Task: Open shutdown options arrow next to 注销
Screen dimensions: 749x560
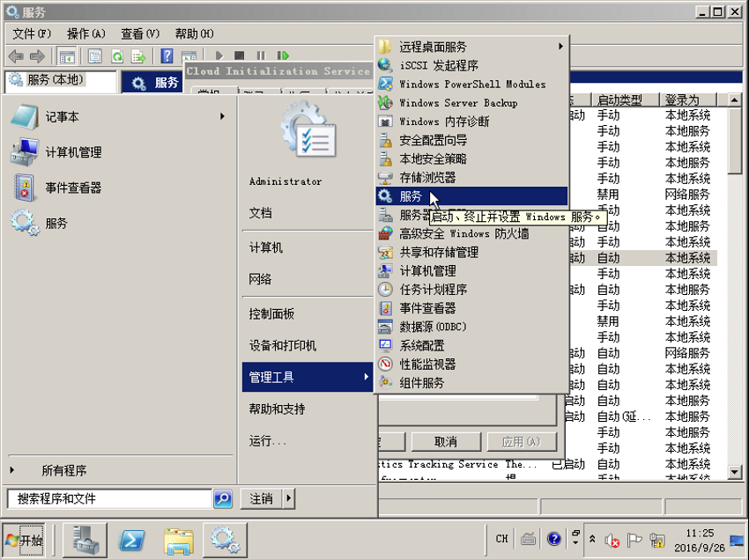Action: [x=289, y=499]
